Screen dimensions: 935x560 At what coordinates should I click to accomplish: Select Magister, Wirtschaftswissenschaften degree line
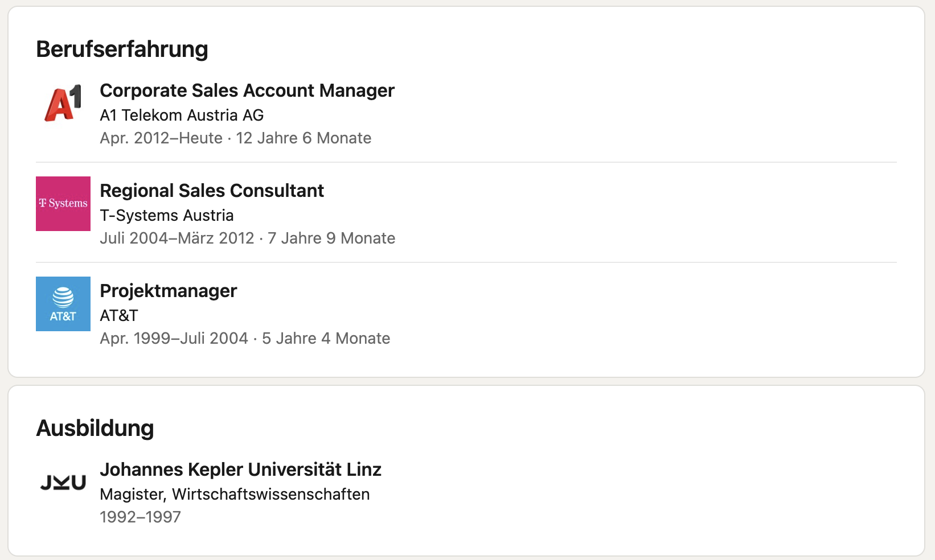[235, 494]
